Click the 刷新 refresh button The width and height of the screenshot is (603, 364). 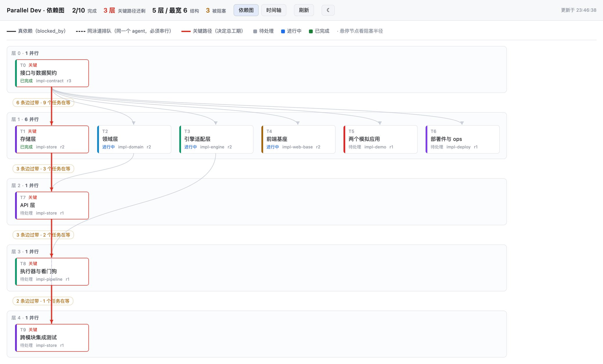304,10
